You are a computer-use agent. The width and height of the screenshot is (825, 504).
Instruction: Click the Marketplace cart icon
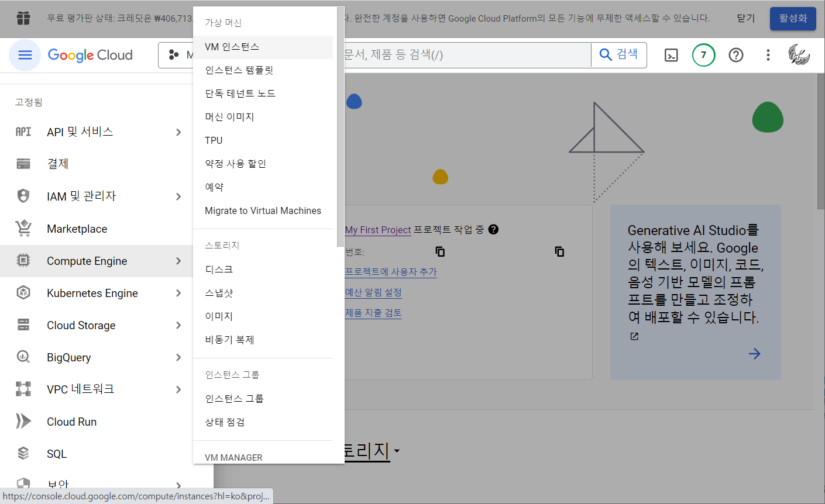click(x=23, y=228)
